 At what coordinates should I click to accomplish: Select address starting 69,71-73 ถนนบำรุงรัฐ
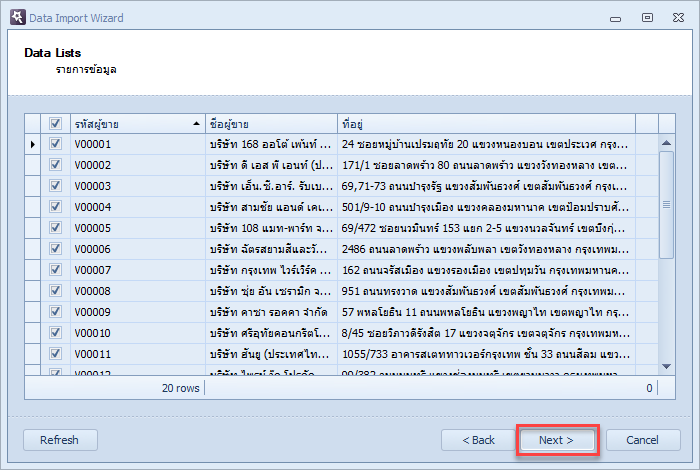tap(486, 186)
